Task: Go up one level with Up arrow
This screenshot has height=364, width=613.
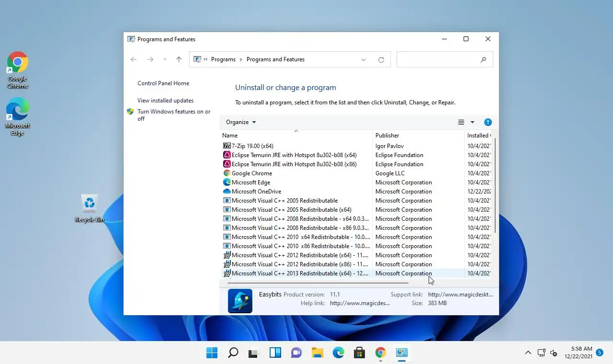Action: (179, 59)
